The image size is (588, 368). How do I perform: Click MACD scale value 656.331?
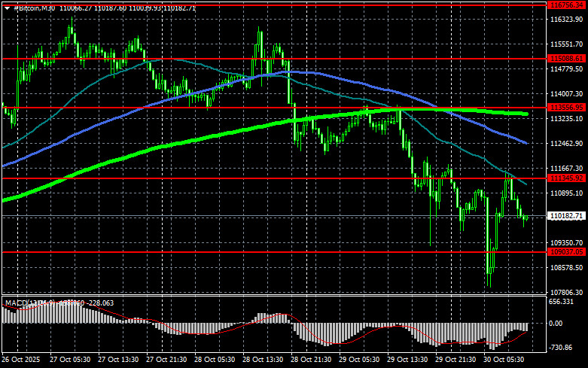(x=561, y=302)
